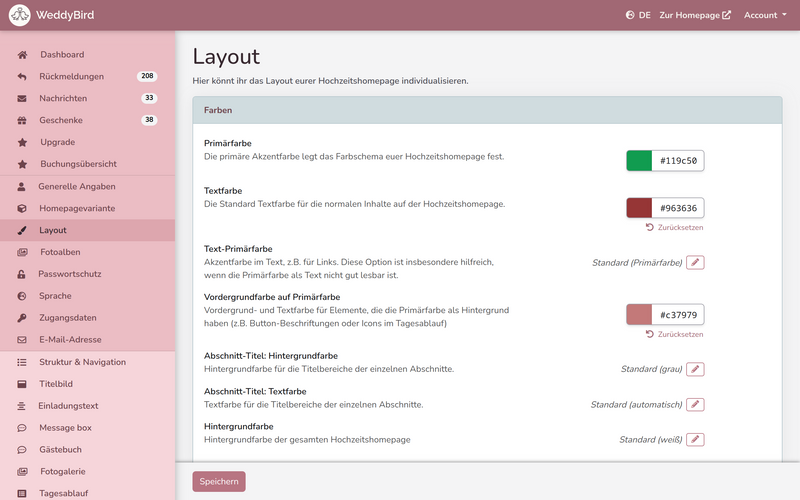Open the Zur Homepage link

tap(695, 15)
